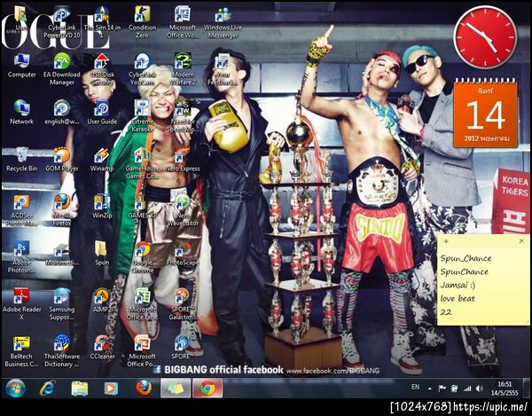Delete the sticky note with X
Viewport: 532px width, 416px height.
(x=521, y=241)
